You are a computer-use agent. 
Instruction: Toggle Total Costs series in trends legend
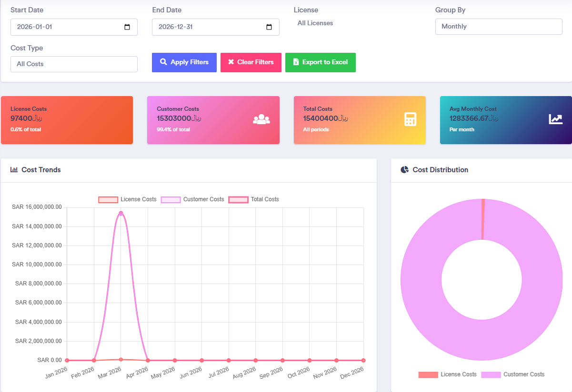pyautogui.click(x=254, y=199)
